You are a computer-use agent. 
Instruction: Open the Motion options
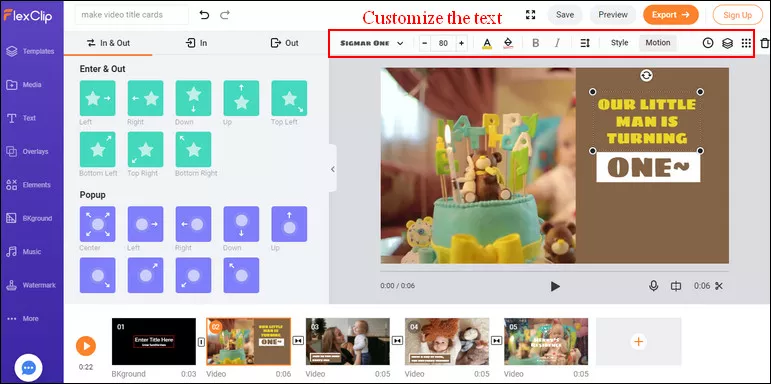tap(658, 43)
